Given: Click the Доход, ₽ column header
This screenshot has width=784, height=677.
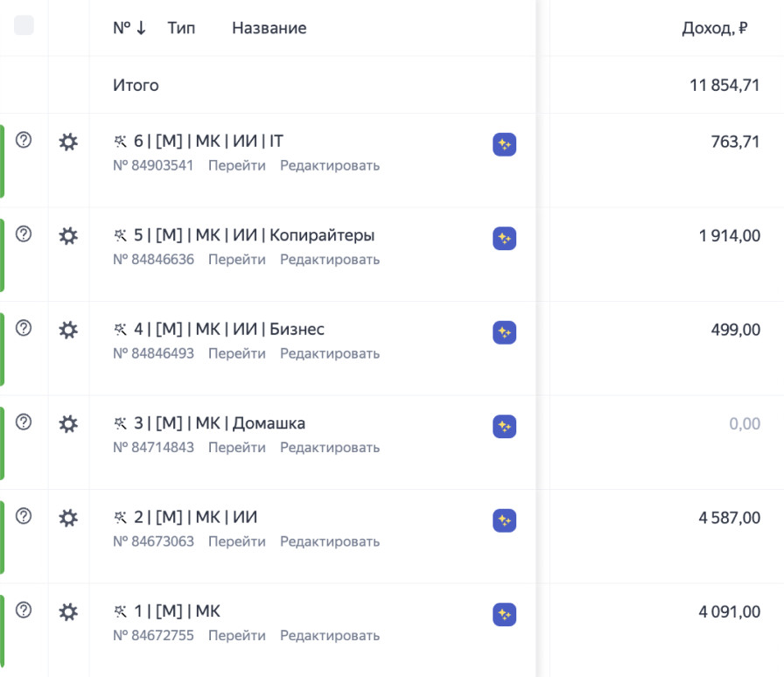Looking at the screenshot, I should click(x=714, y=28).
